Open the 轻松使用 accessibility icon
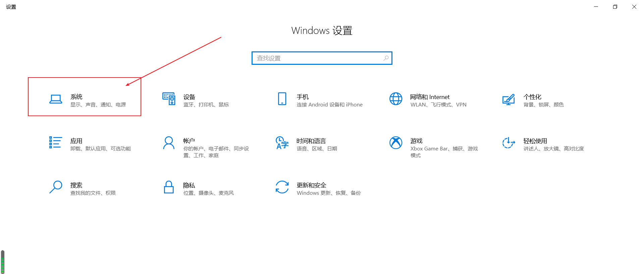Image resolution: width=644 pixels, height=274 pixels. pos(508,143)
